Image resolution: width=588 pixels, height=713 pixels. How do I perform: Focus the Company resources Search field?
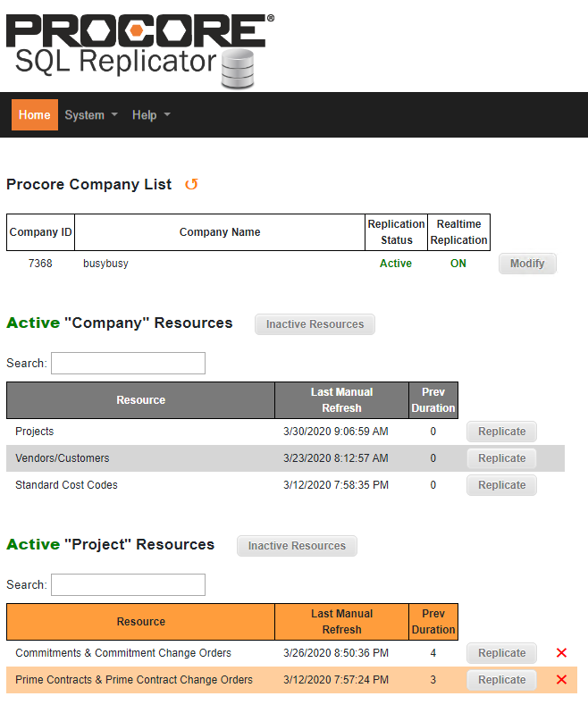coord(128,363)
